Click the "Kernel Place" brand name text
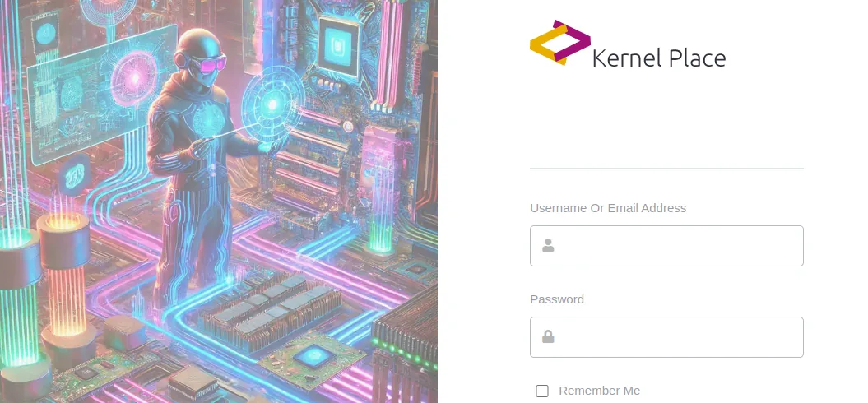 (659, 58)
